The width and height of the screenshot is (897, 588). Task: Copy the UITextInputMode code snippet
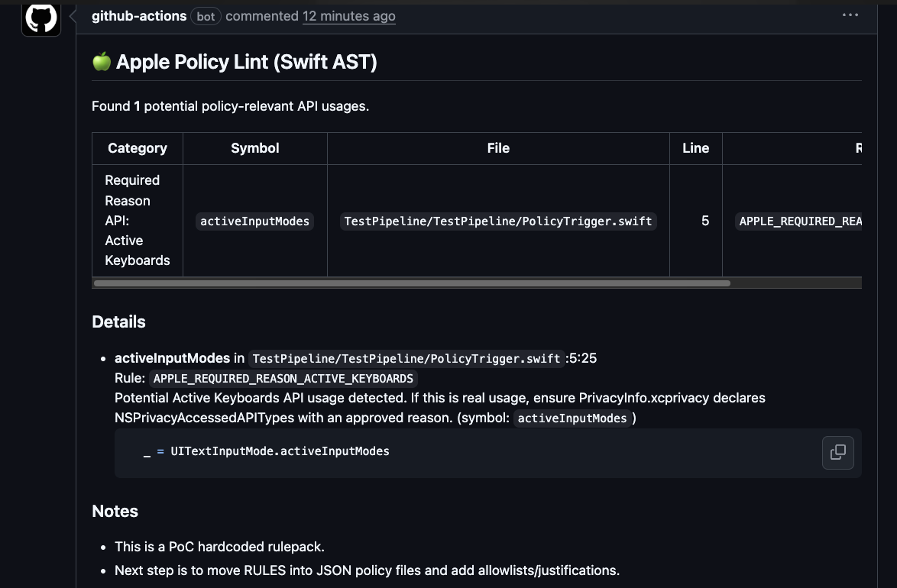837,452
